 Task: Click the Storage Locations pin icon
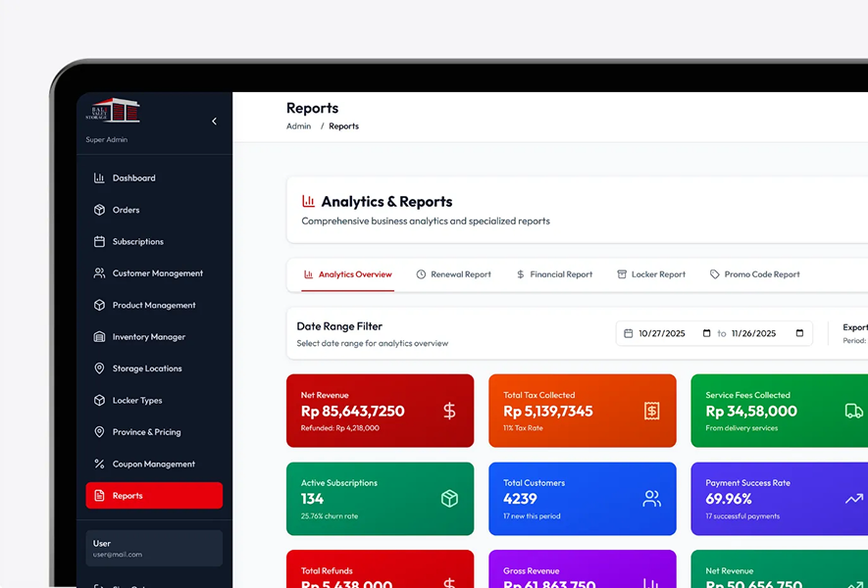tap(99, 368)
